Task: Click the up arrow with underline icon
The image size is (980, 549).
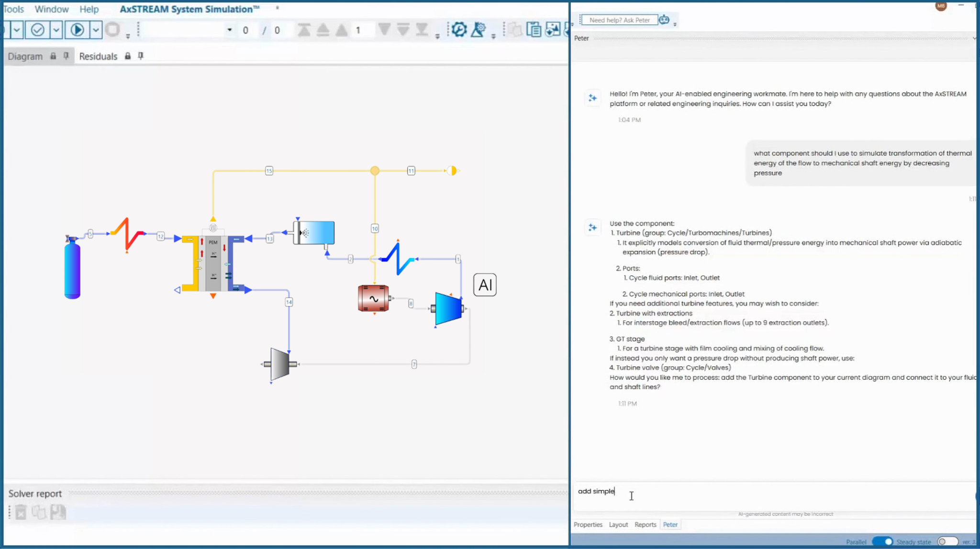Action: click(x=323, y=30)
